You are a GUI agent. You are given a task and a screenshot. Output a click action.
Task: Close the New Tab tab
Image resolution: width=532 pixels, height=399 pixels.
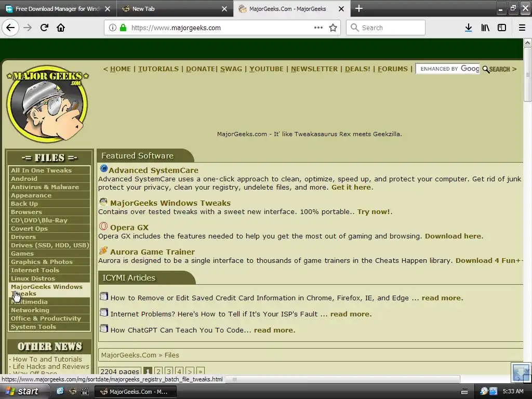tap(224, 9)
